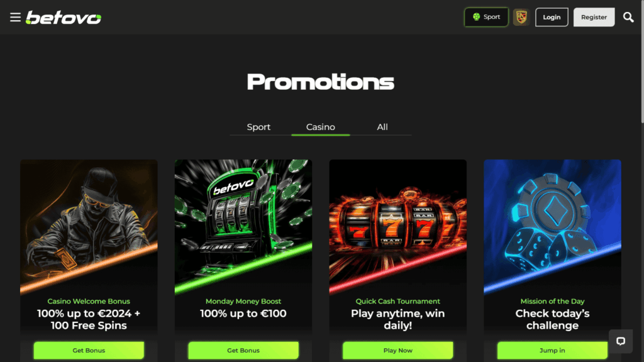This screenshot has width=644, height=362.
Task: Click the Login button
Action: coord(552,17)
